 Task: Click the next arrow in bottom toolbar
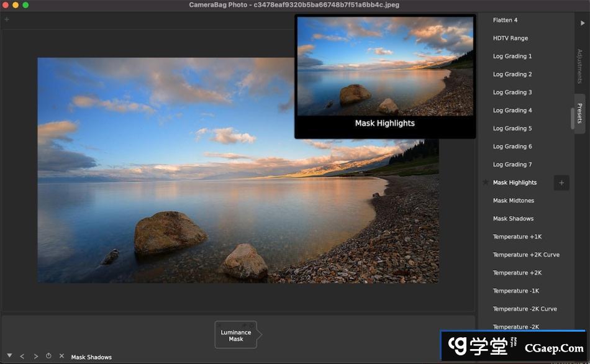click(x=35, y=357)
